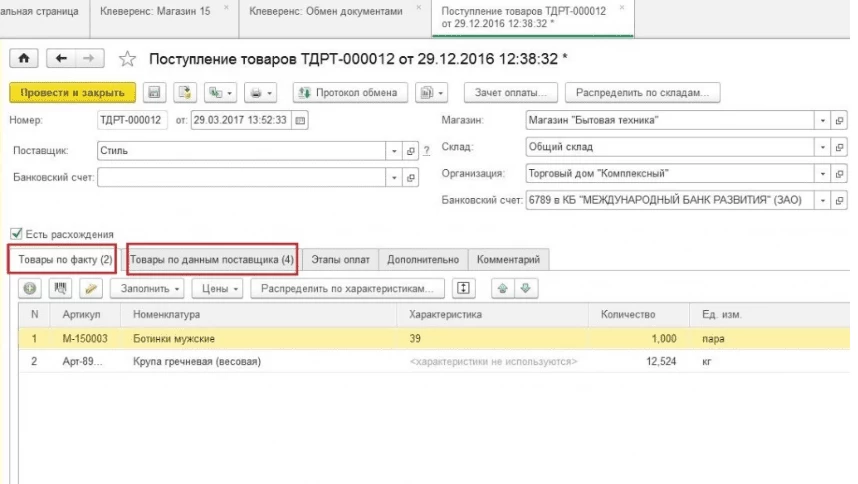Click the 'Распределить по складам...' button

[x=642, y=93]
